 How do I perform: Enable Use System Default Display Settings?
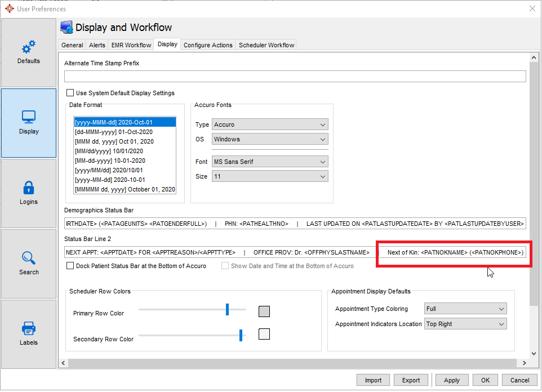point(70,93)
